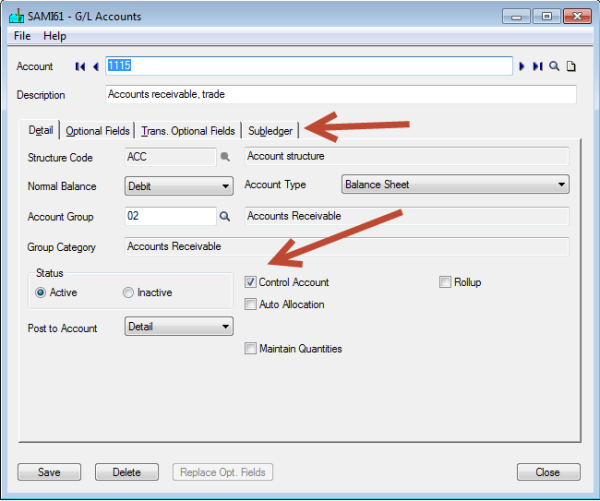Click the Description text field

pyautogui.click(x=340, y=95)
